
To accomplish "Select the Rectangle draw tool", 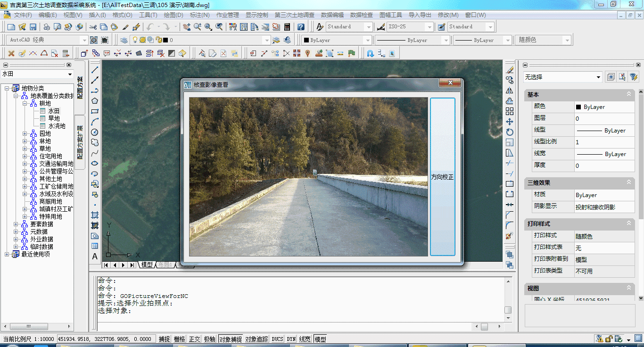I will tap(95, 111).
